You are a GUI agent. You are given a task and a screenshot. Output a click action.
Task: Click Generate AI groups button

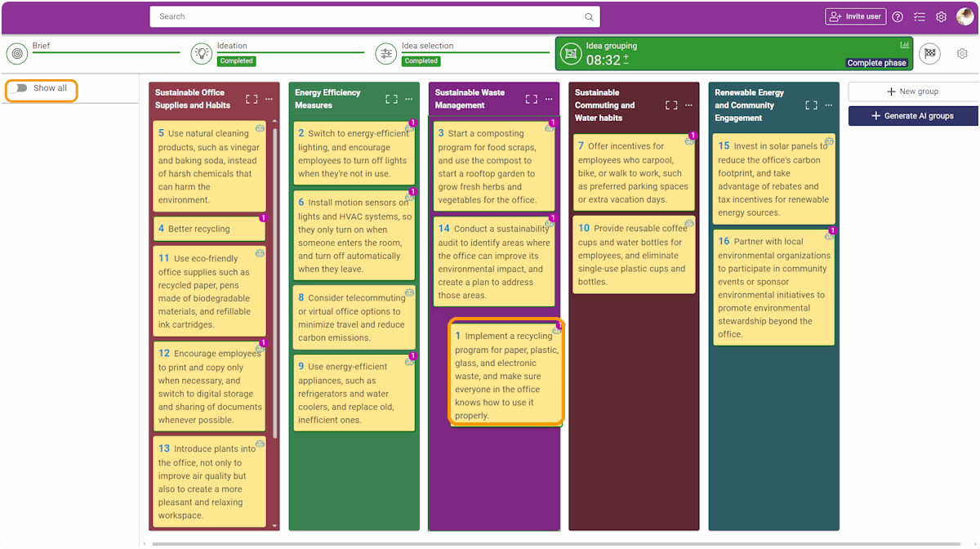pos(913,116)
